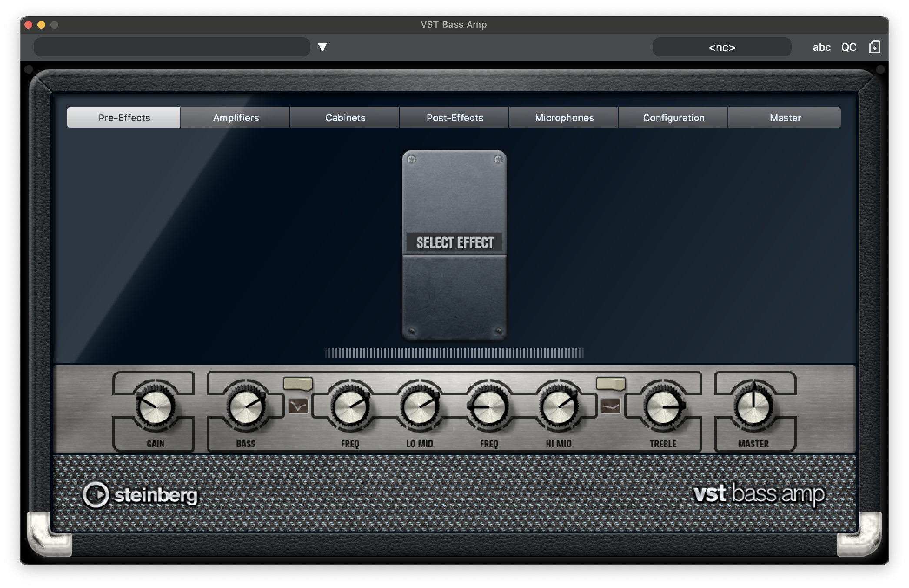Image resolution: width=909 pixels, height=588 pixels.
Task: Open the <nc> side-chain routing selector
Action: (721, 47)
